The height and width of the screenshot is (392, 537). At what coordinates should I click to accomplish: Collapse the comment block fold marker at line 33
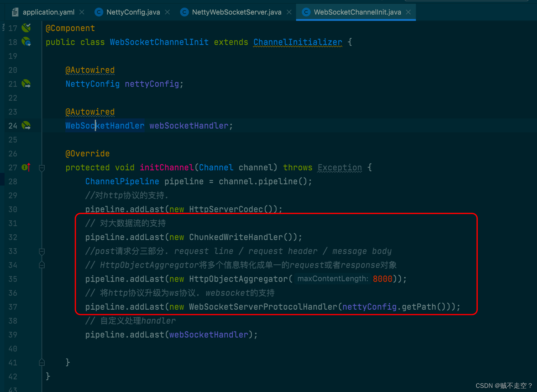[x=42, y=251]
